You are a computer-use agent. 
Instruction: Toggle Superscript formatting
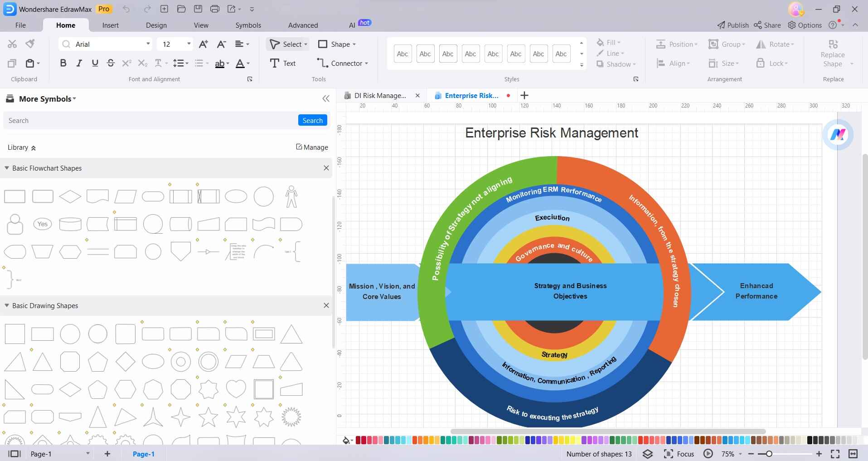pyautogui.click(x=126, y=63)
